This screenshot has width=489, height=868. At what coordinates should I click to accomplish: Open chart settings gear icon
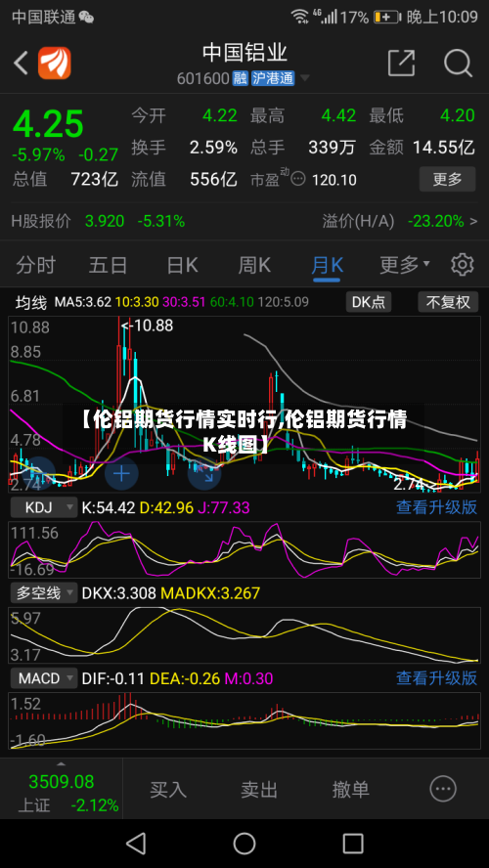[462, 265]
